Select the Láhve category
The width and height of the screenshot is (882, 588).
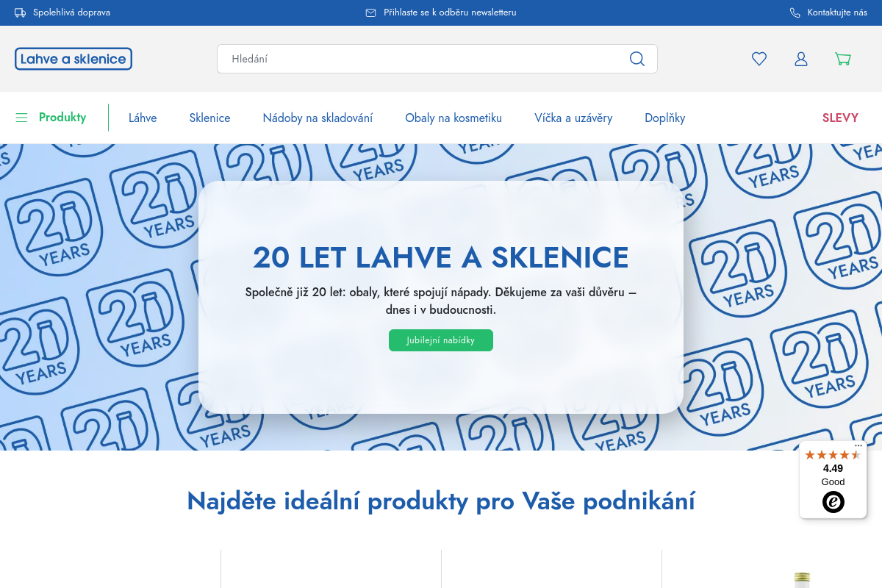coord(143,118)
